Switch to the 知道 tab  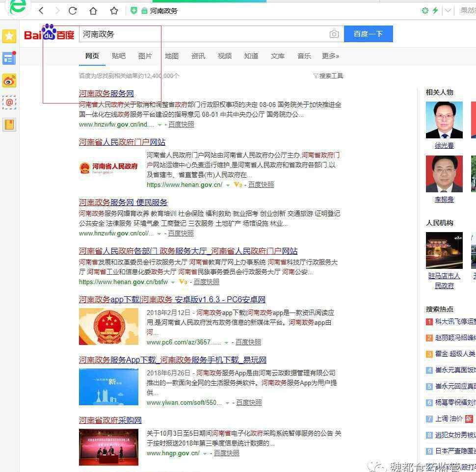pyautogui.click(x=251, y=56)
